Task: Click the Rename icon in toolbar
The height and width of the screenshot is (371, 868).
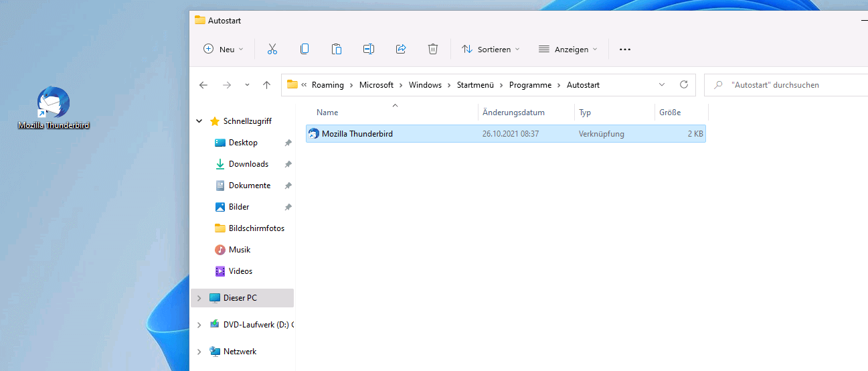Action: (x=369, y=49)
